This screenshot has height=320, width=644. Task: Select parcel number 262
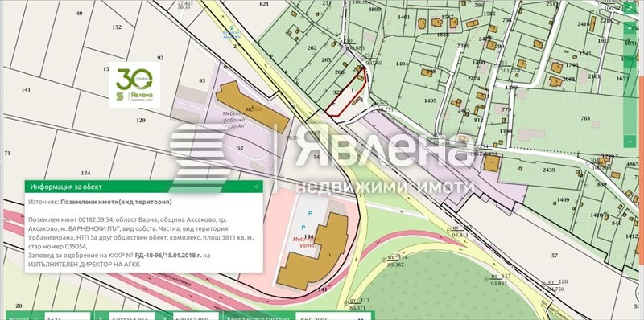(x=312, y=48)
